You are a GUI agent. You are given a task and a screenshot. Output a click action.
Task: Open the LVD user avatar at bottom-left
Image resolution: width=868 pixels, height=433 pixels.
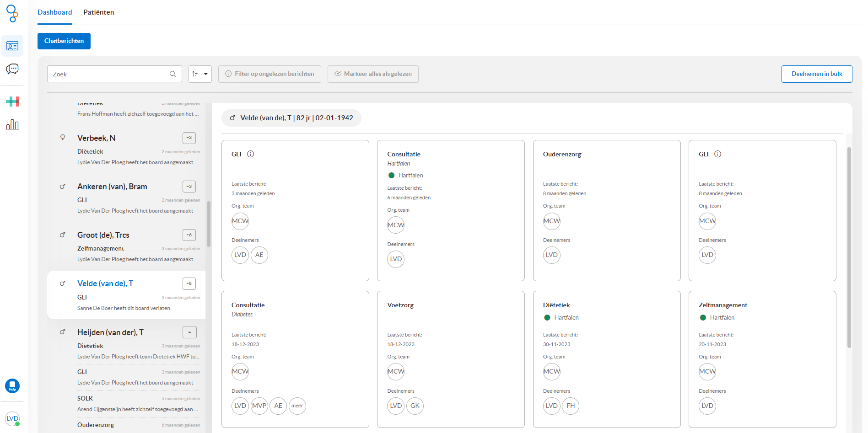[12, 418]
